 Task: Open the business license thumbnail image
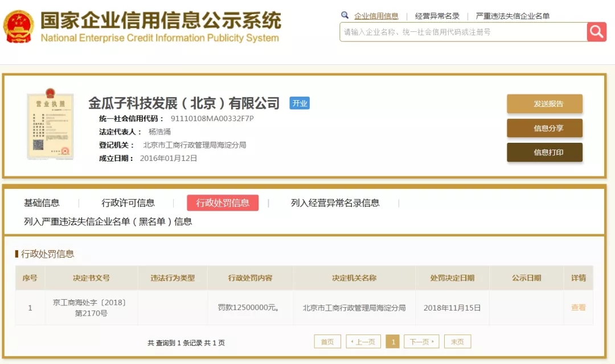click(50, 124)
